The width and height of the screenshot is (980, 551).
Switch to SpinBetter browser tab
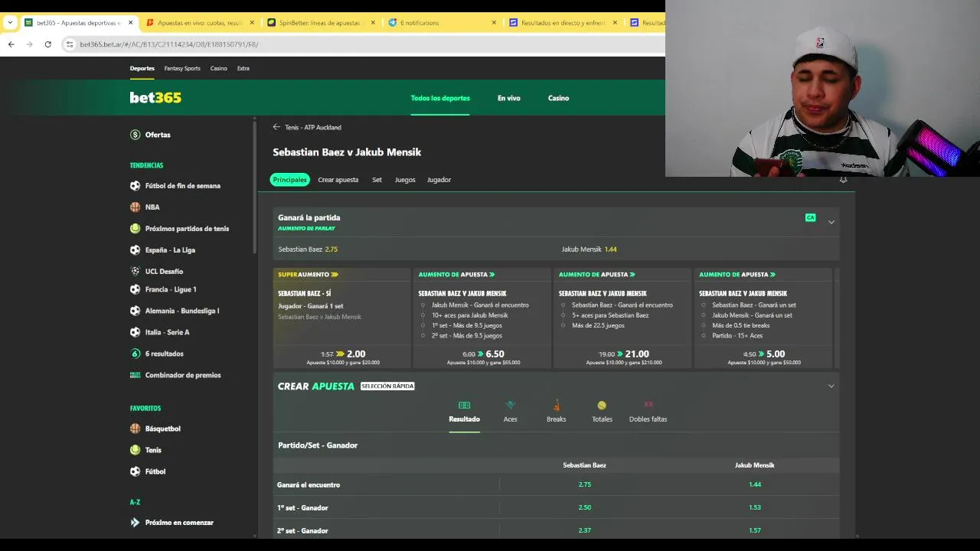321,23
